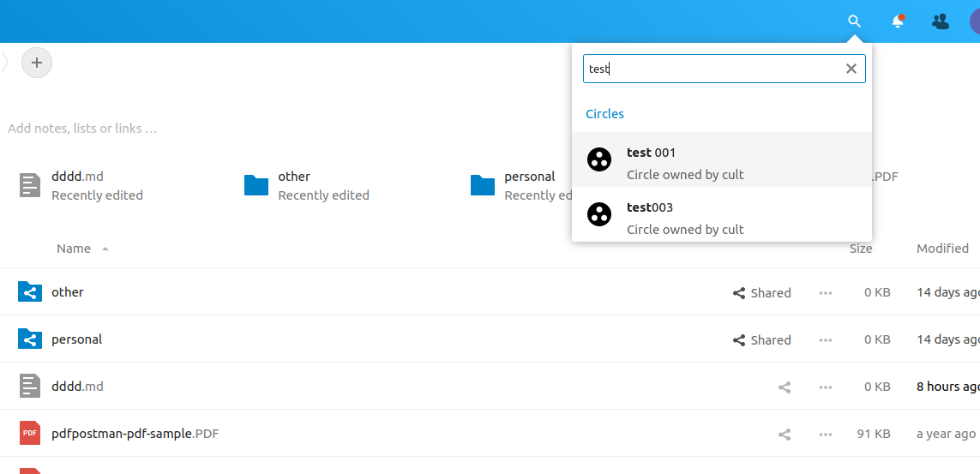Click the 91 KB size value
The height and width of the screenshot is (474, 980).
click(874, 434)
